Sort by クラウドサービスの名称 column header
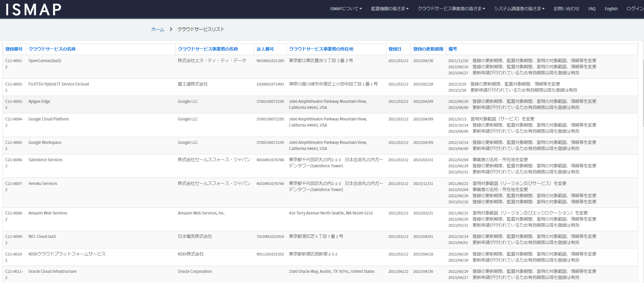 click(52, 49)
